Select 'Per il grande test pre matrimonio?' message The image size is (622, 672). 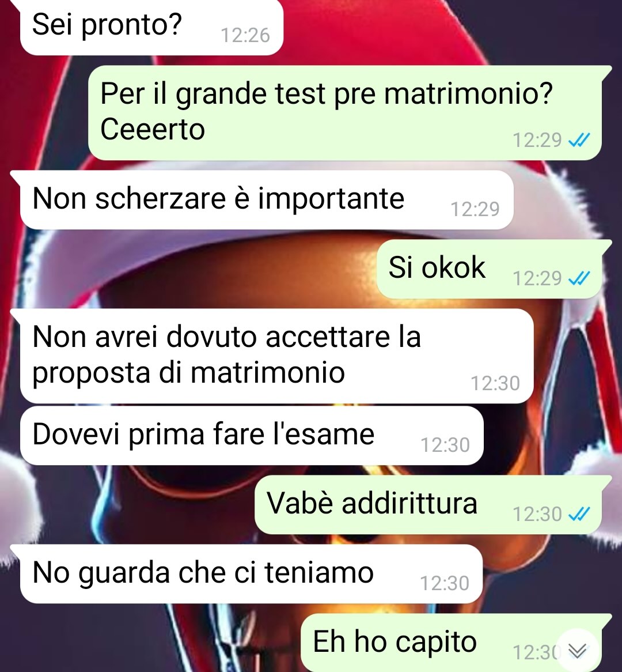coord(345,113)
